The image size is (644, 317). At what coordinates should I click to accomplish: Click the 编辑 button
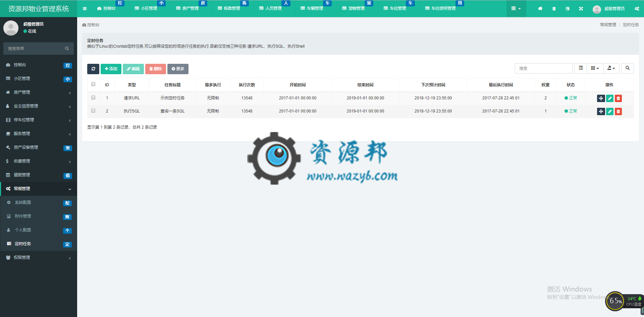pyautogui.click(x=133, y=69)
